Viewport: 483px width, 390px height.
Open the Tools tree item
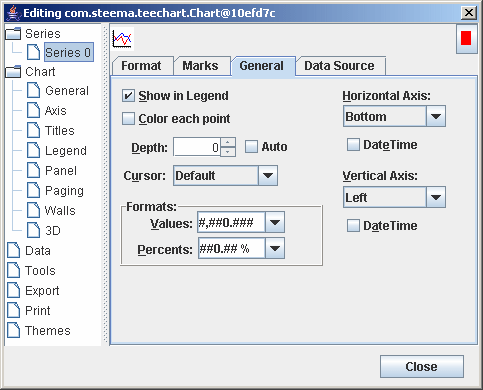point(40,271)
